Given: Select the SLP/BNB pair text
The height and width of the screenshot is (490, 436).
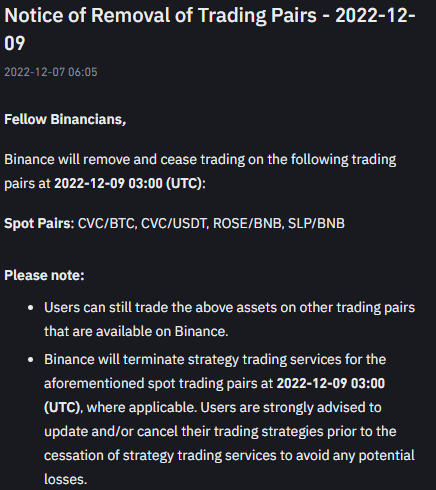Looking at the screenshot, I should (x=316, y=223).
